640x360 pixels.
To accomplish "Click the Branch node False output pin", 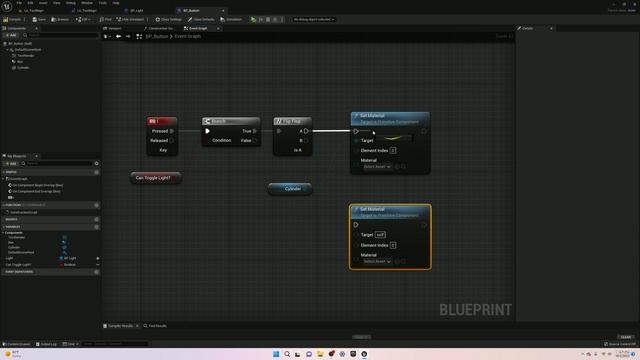I will 255,140.
